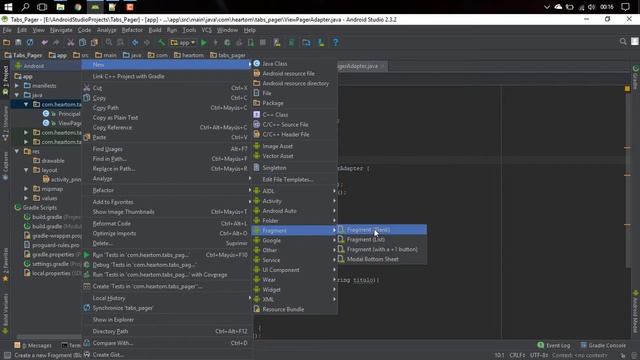Select Modal Bottom Sheet option
The width and height of the screenshot is (640, 360).
click(x=382, y=259)
